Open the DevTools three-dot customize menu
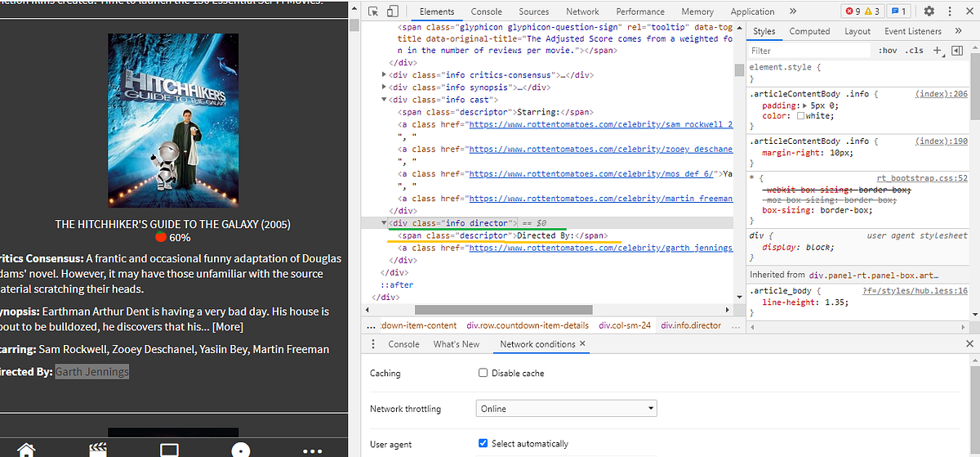The image size is (980, 457). (x=949, y=11)
